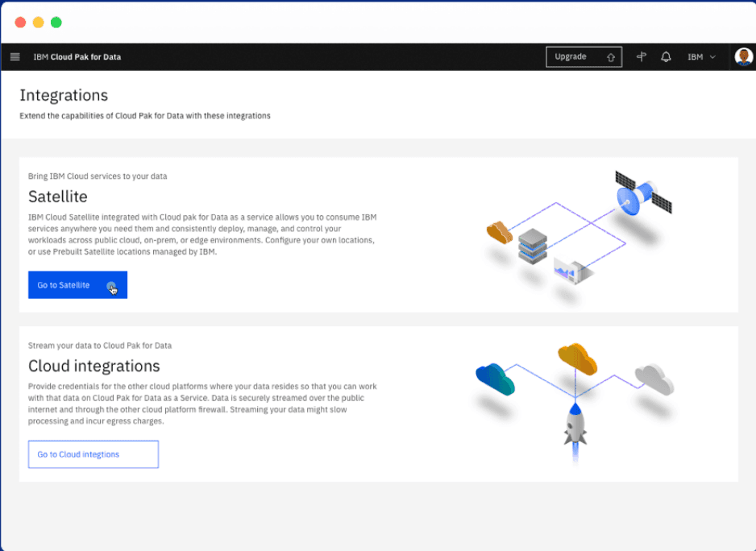Click the signpost directions icon
756x551 pixels.
pyautogui.click(x=641, y=56)
